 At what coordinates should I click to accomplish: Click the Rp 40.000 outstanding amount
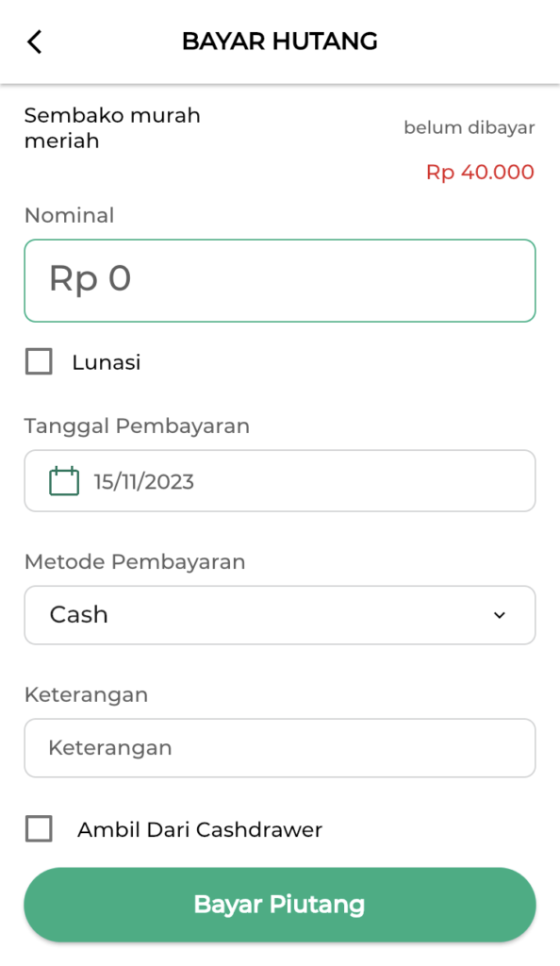(x=479, y=172)
